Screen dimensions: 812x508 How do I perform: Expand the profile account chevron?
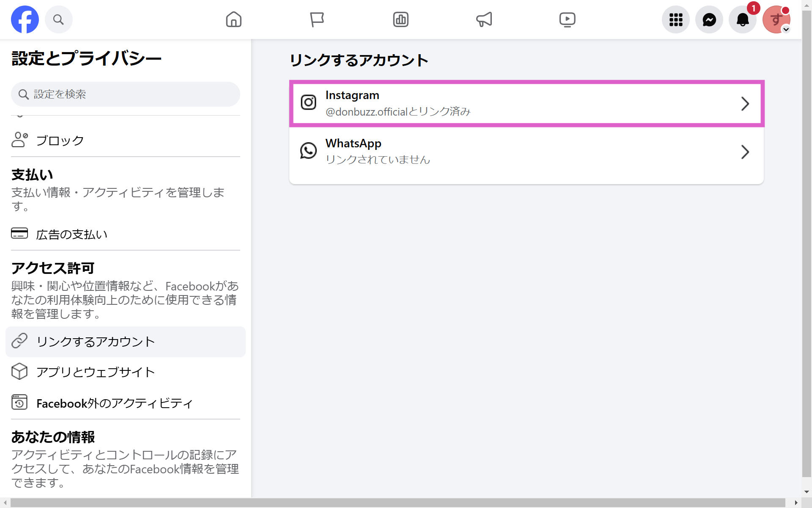tap(787, 30)
